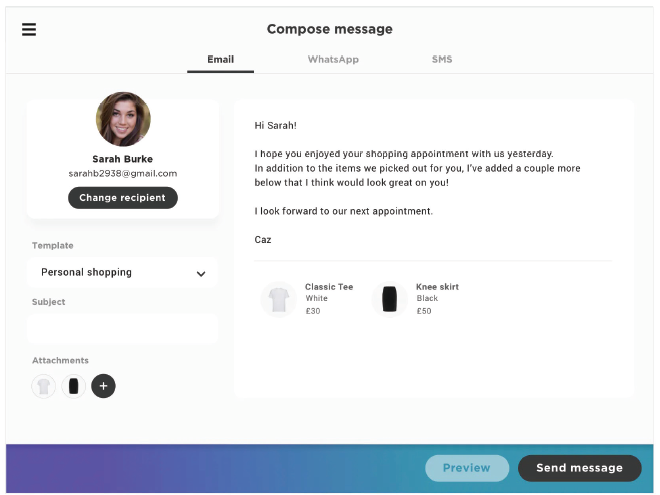Image resolution: width=660 pixels, height=495 pixels.
Task: Click the Knee skirt product image
Action: click(389, 299)
